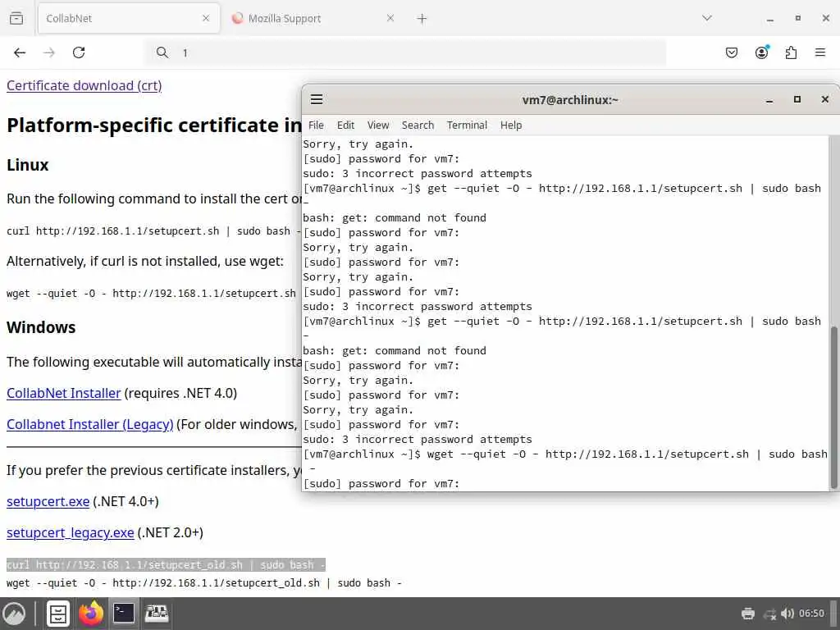Minimize the terminal window

[769, 99]
